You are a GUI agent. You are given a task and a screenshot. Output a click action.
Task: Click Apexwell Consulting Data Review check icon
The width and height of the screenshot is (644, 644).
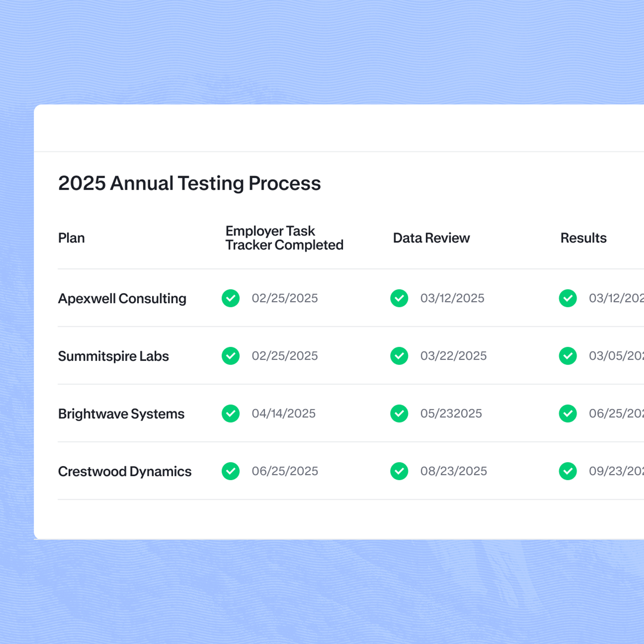(399, 298)
